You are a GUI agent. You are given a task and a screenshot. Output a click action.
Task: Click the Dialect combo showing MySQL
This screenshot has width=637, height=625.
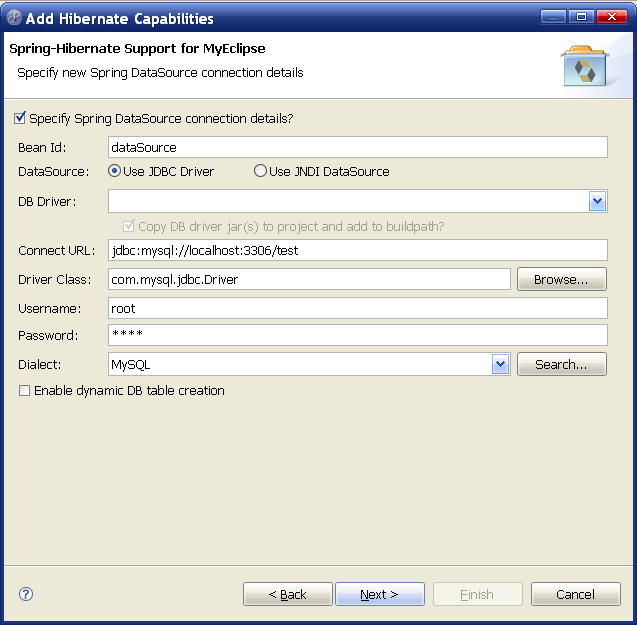tap(300, 364)
